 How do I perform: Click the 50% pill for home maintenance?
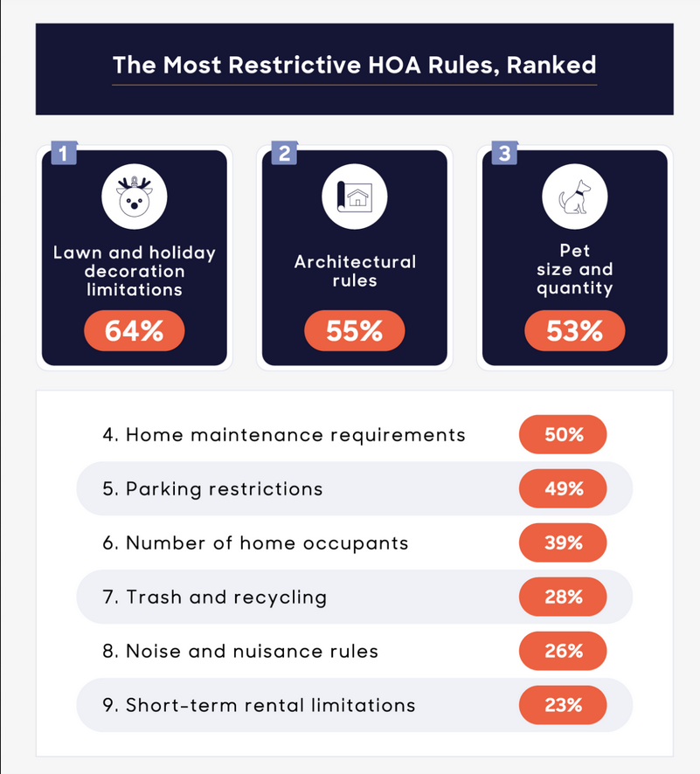pos(563,435)
